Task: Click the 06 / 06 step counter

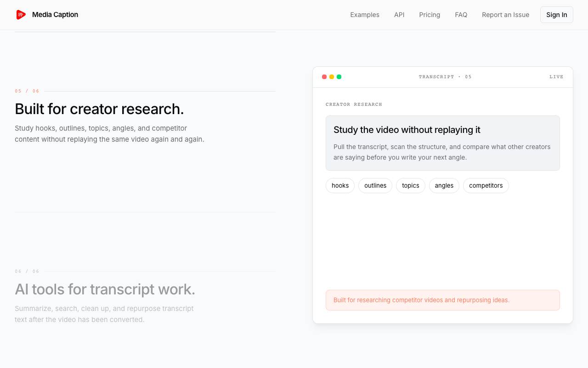Action: [27, 271]
